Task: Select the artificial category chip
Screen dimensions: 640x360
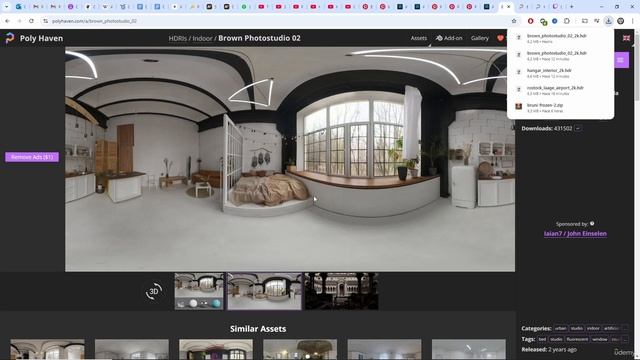Action: pos(611,328)
